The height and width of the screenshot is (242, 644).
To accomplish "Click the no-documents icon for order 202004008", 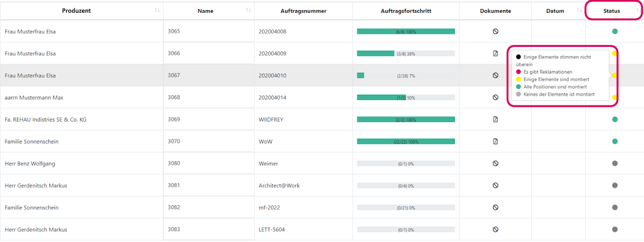I will pyautogui.click(x=495, y=31).
